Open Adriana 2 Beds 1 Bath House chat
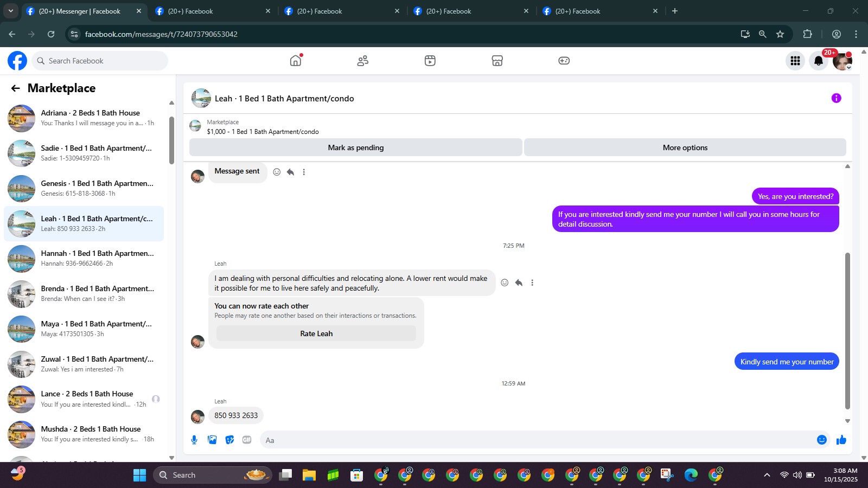868x488 pixels. 84,118
